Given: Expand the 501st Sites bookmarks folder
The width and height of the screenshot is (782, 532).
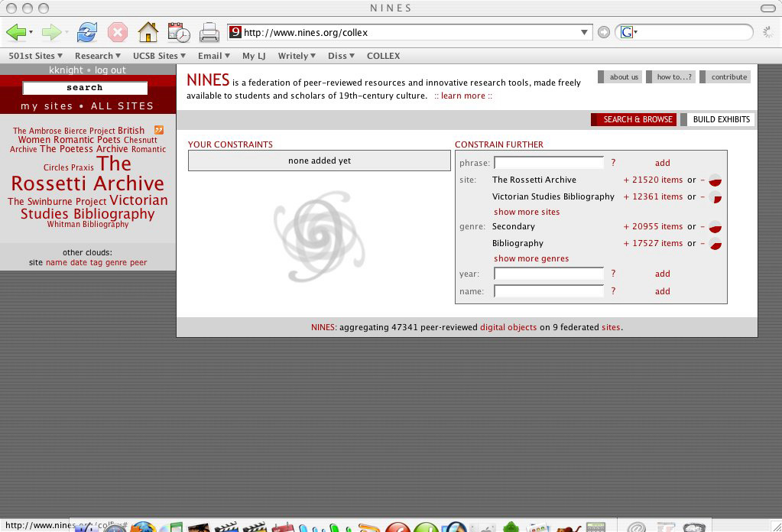Looking at the screenshot, I should coord(35,56).
